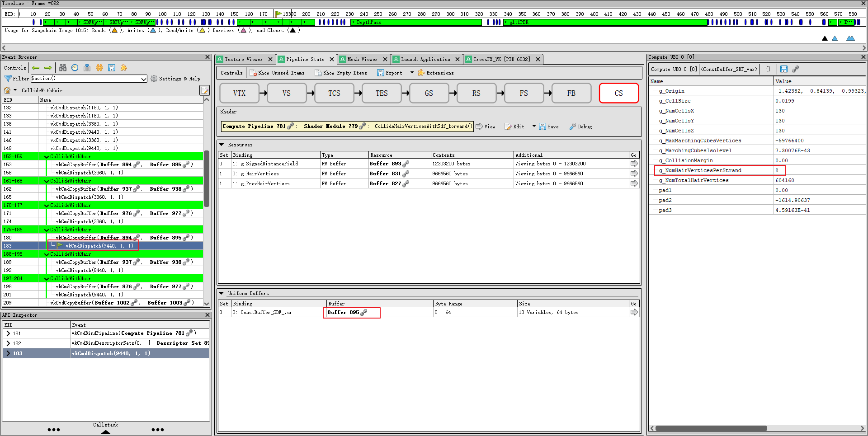
Task: Collapse CollideWithHair group 197-204
Action: click(x=47, y=278)
